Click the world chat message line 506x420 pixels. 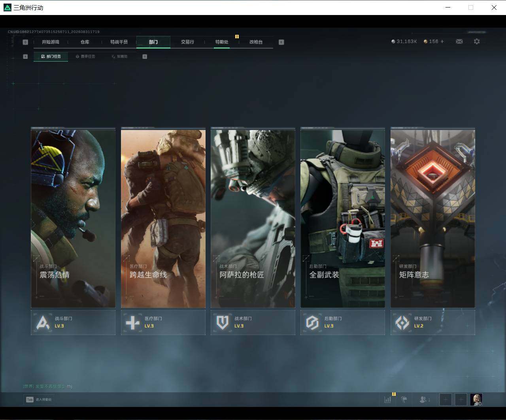47,386
